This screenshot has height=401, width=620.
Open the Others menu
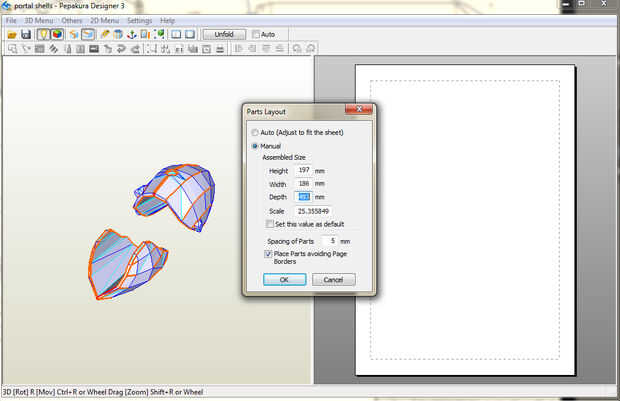[x=72, y=21]
